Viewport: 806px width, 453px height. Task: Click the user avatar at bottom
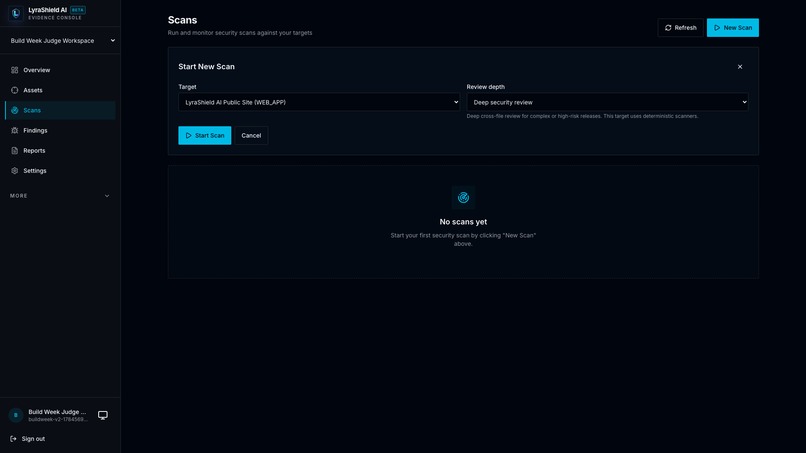[x=16, y=415]
